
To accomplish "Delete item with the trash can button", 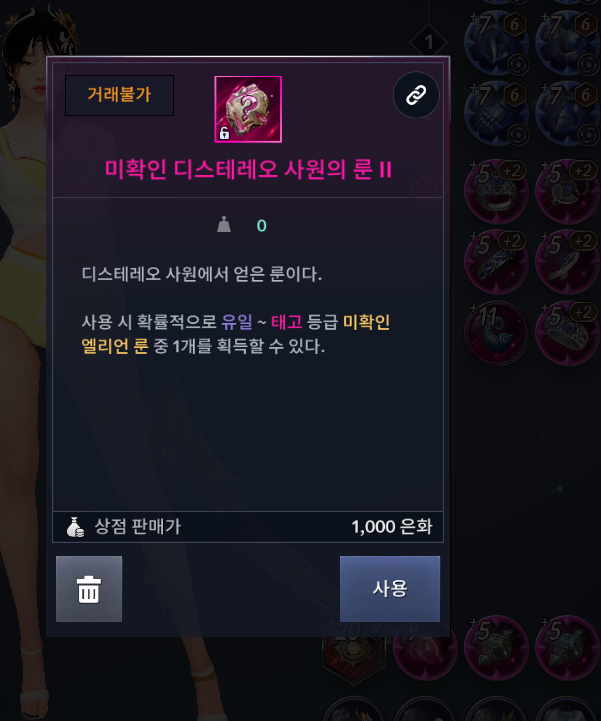I will click(x=89, y=589).
